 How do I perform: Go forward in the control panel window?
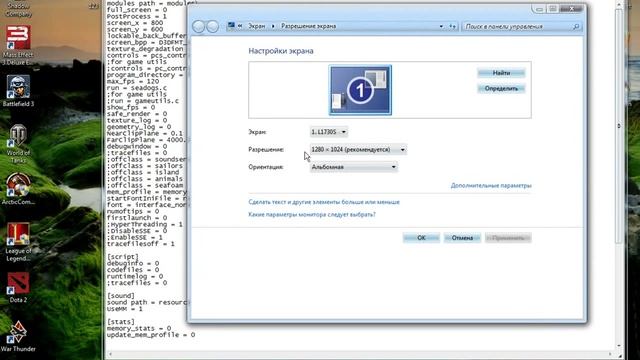(x=212, y=26)
